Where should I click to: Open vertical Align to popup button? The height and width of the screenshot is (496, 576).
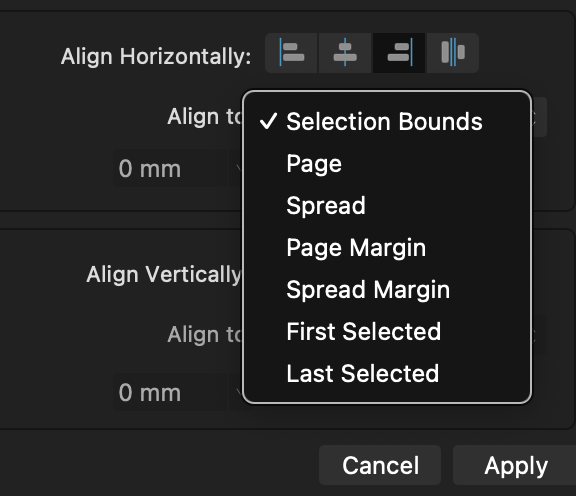pyautogui.click(x=539, y=335)
